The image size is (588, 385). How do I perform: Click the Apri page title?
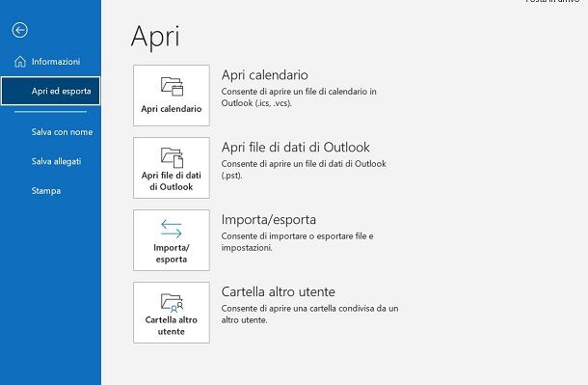[155, 37]
